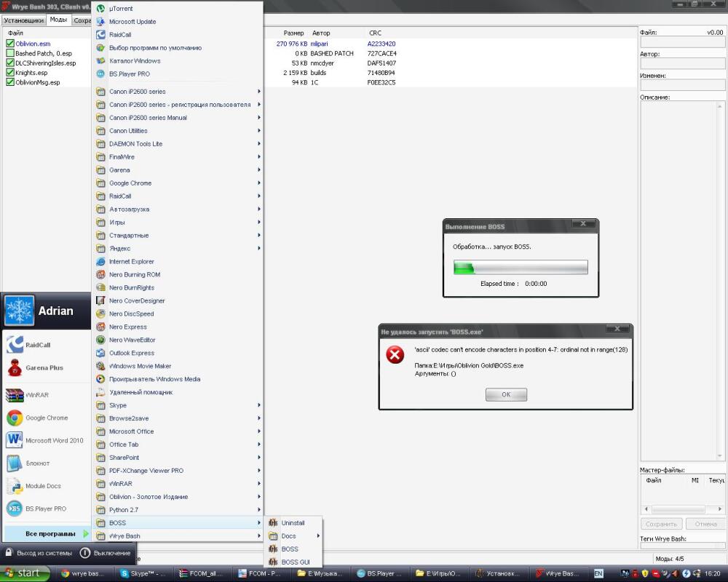Open µTorrent from the programs menu

point(121,8)
